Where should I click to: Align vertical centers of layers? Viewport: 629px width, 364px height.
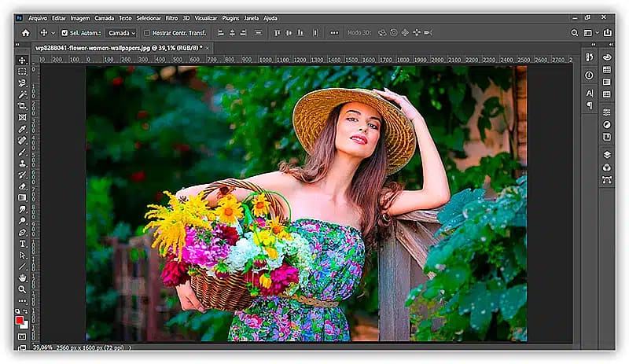click(x=289, y=33)
